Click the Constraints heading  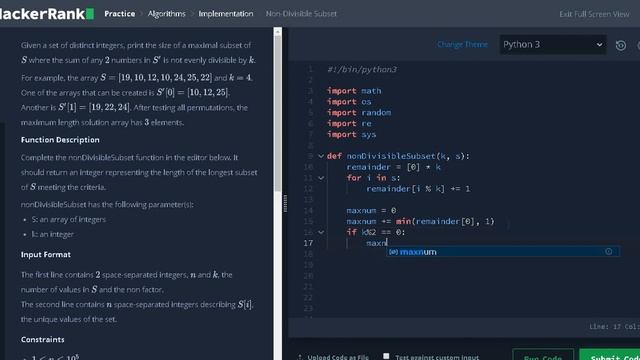click(x=42, y=339)
